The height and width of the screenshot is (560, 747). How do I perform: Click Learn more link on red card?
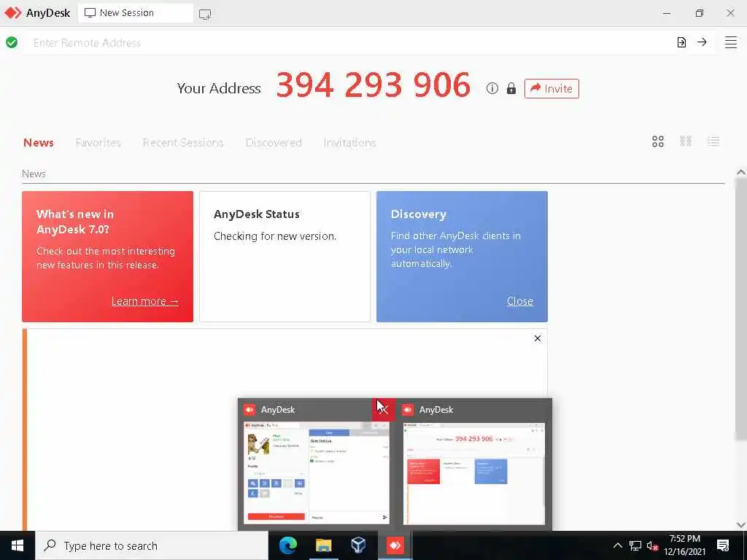145,301
